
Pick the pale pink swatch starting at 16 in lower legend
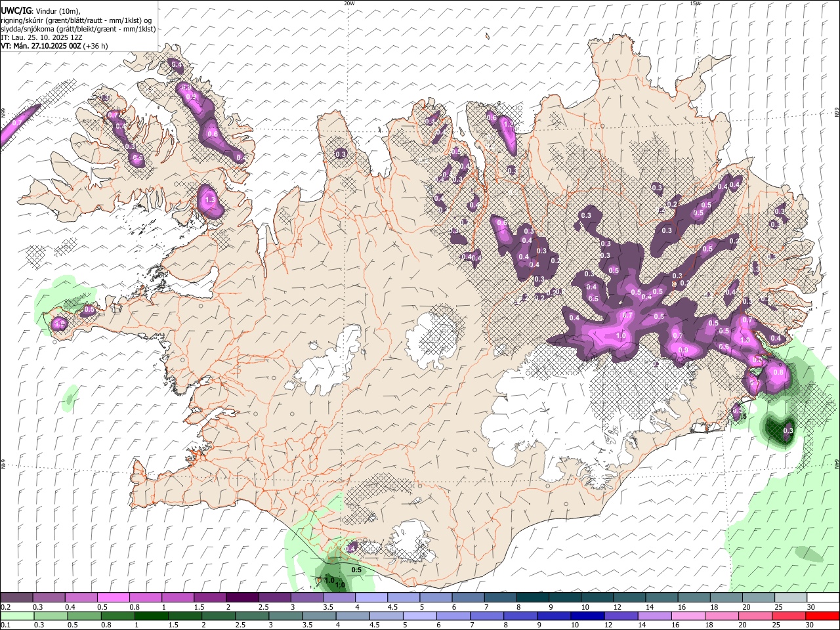click(688, 616)
